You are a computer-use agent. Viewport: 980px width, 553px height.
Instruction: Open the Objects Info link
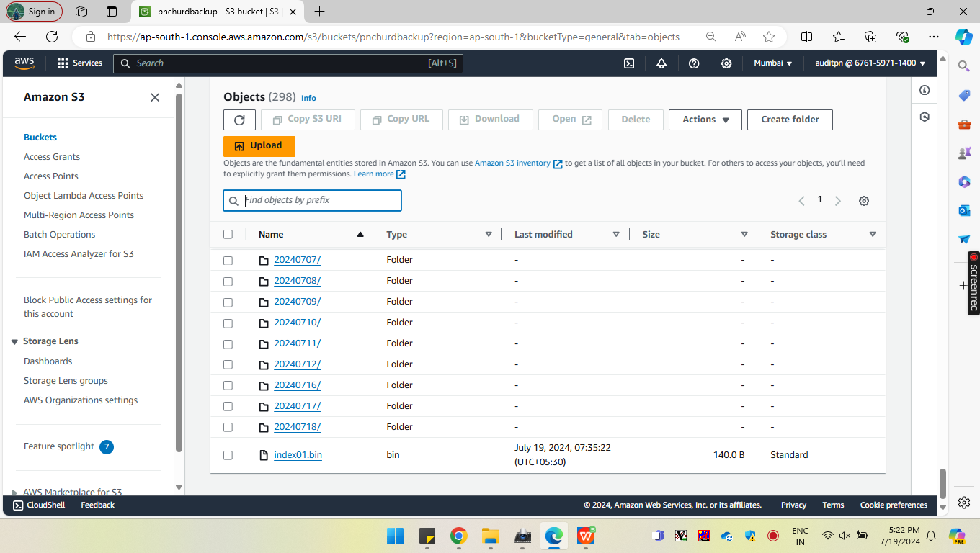tap(308, 98)
